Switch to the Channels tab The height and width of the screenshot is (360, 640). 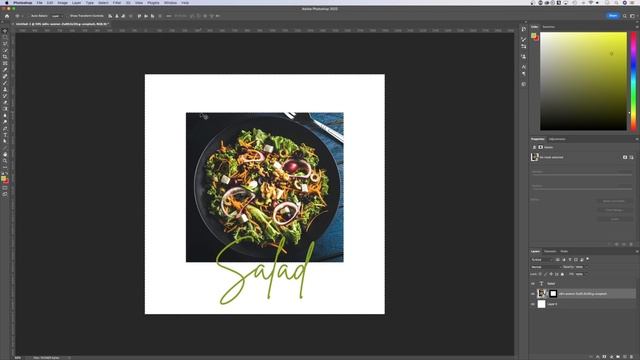pyautogui.click(x=550, y=251)
